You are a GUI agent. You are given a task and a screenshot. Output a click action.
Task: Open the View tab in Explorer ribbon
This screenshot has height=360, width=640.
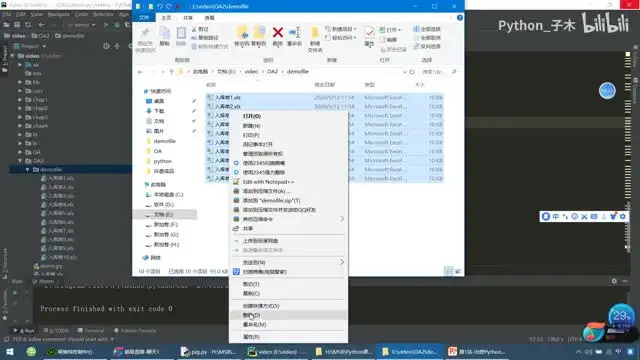209,18
